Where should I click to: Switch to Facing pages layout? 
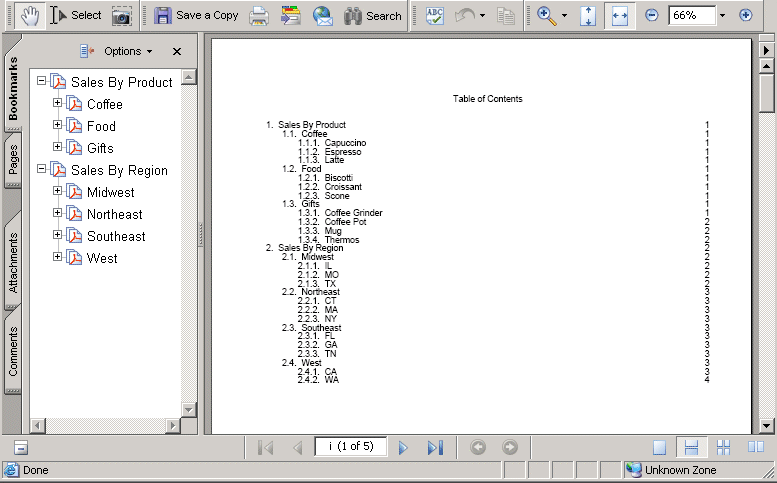point(755,448)
